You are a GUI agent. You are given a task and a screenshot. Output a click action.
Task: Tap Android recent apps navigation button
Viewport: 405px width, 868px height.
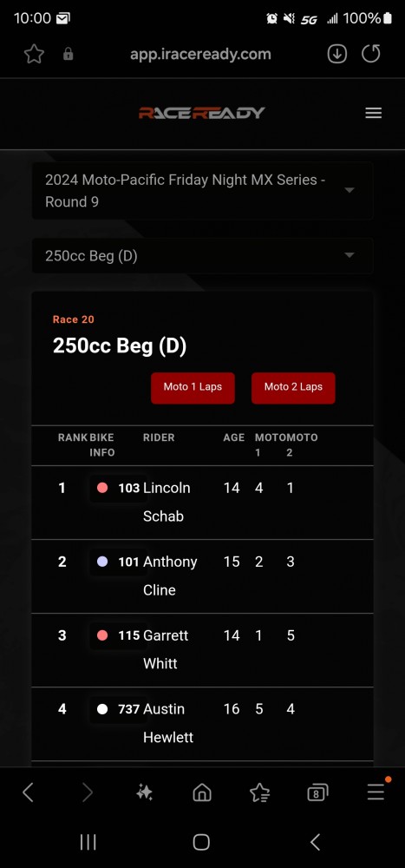88,842
